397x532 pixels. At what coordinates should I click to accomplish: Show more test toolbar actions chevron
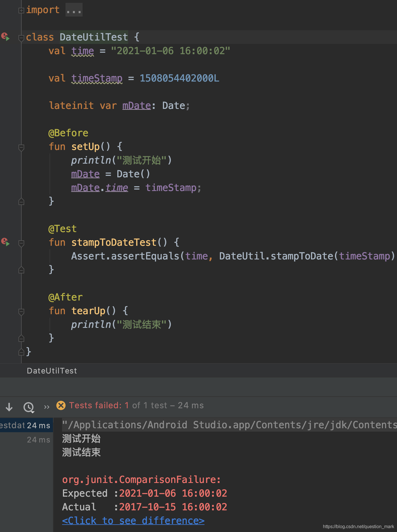coord(47,407)
